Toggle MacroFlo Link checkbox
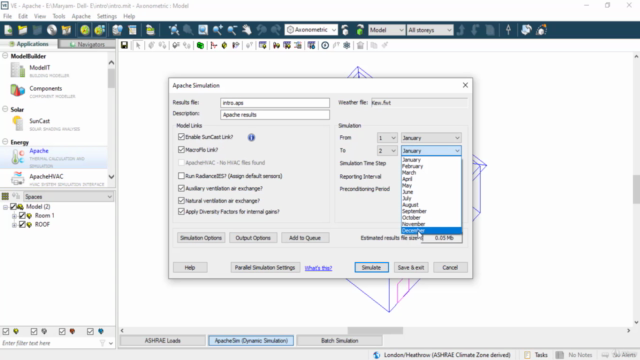 point(181,150)
